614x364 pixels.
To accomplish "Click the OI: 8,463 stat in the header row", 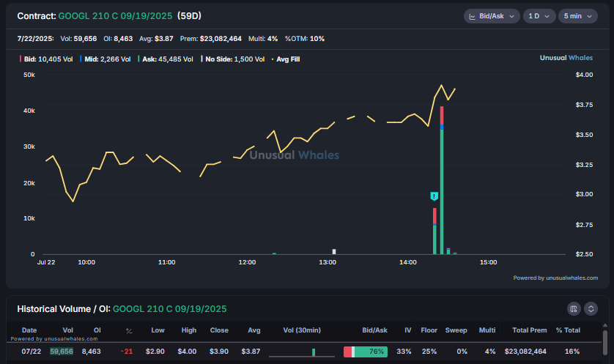I will (118, 39).
